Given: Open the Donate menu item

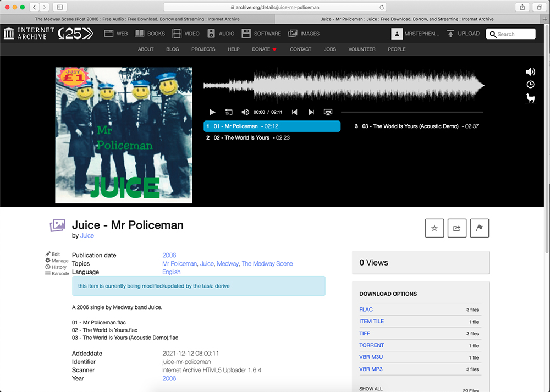Looking at the screenshot, I should 264,49.
